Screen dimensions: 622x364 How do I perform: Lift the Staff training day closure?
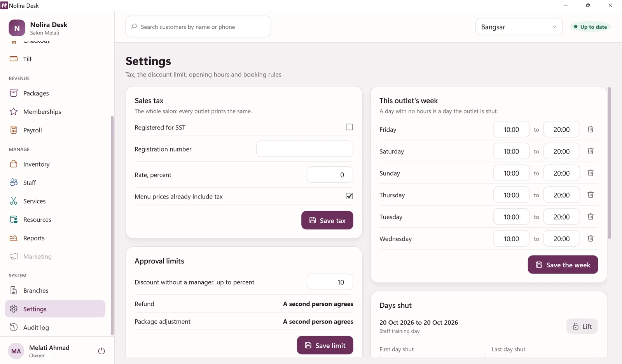582,326
